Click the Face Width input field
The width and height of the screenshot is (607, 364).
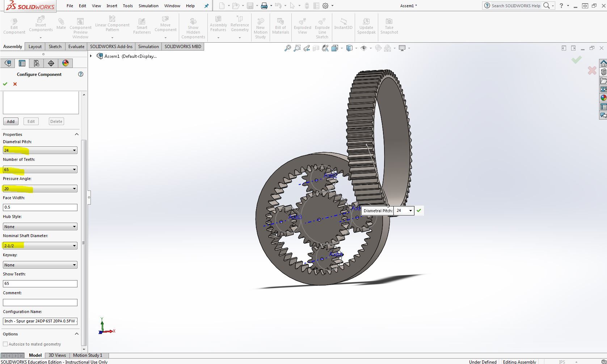[x=40, y=207]
